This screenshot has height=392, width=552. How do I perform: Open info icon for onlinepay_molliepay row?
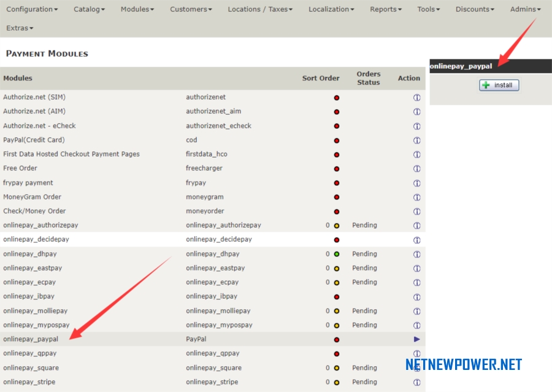click(417, 311)
